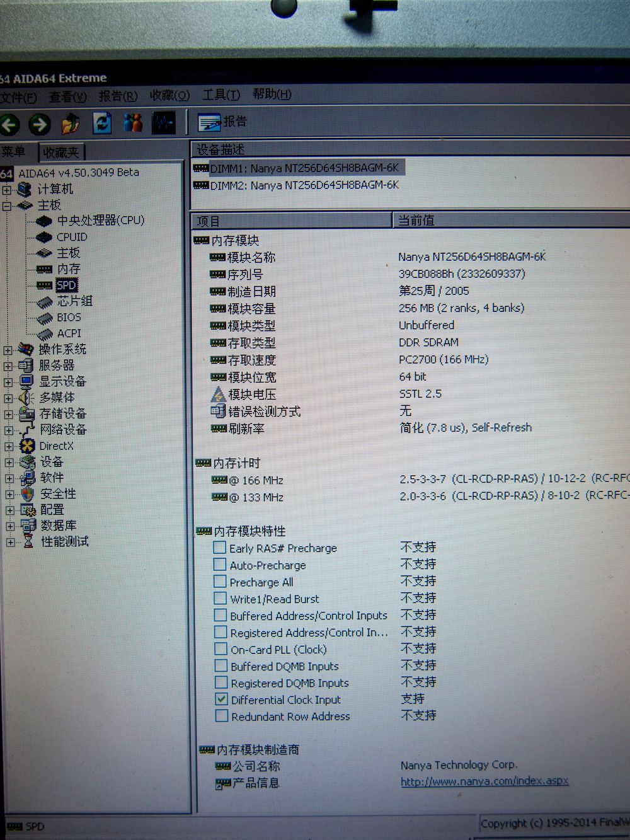This screenshot has height=840, width=630.
Task: Expand the DirectX tree node
Action: (x=9, y=446)
